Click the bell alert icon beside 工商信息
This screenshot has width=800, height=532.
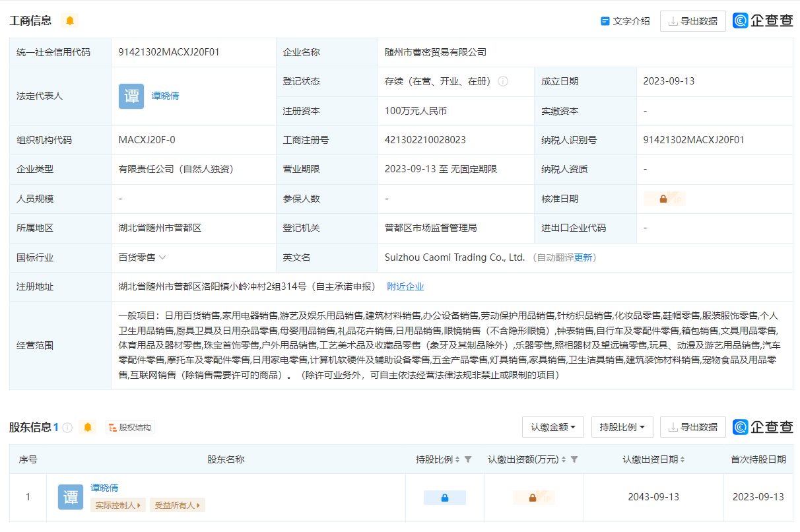coord(69,20)
